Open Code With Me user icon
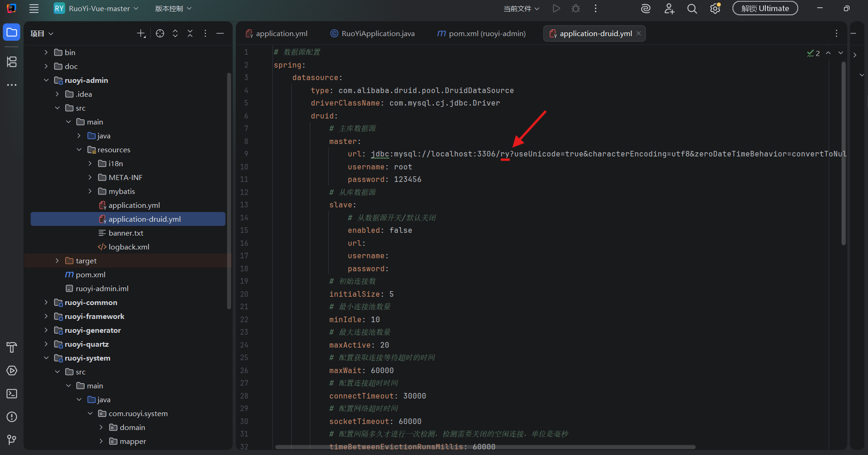 (669, 8)
